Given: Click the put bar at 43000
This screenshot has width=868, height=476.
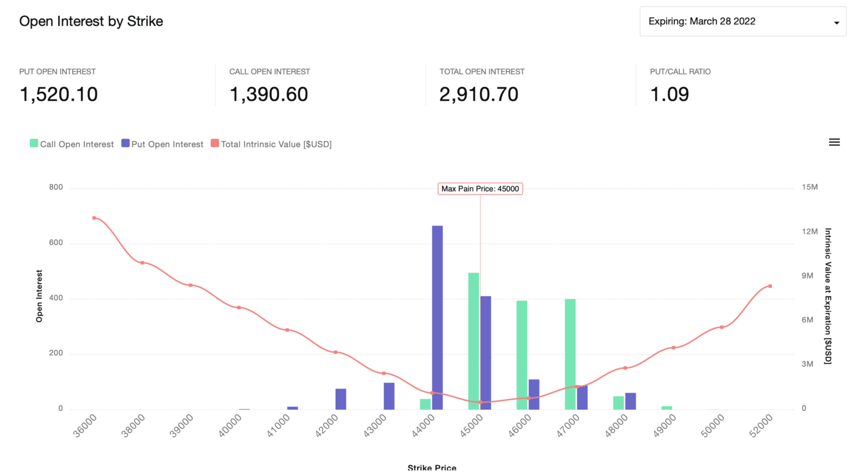Looking at the screenshot, I should pos(389,396).
